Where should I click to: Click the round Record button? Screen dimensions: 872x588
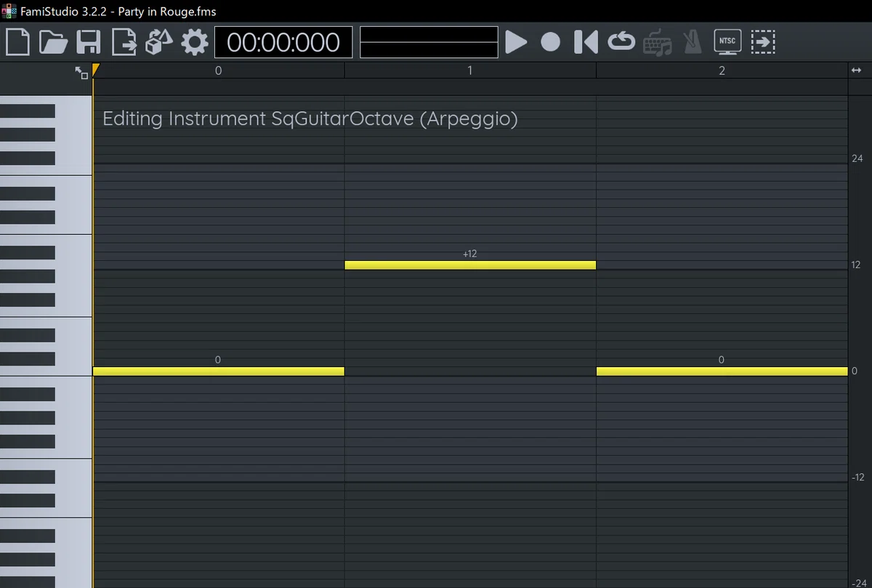[551, 42]
